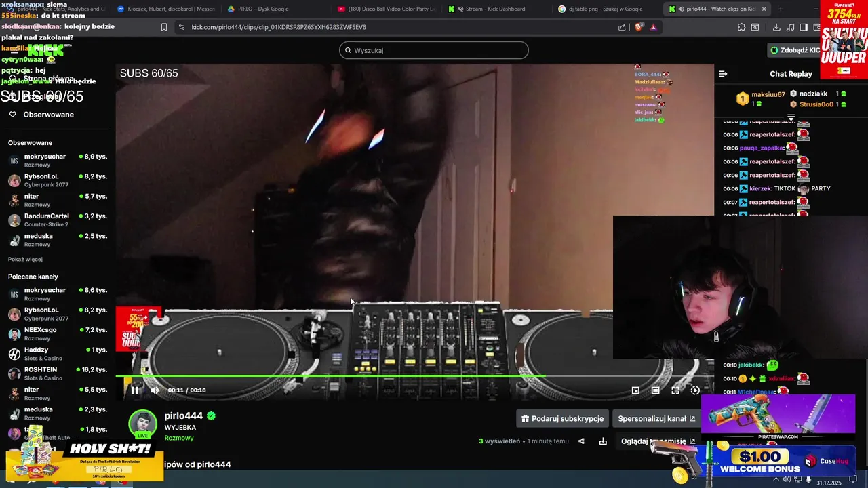Open ROSHTEIN recommended channel
868x488 pixels.
(x=57, y=373)
